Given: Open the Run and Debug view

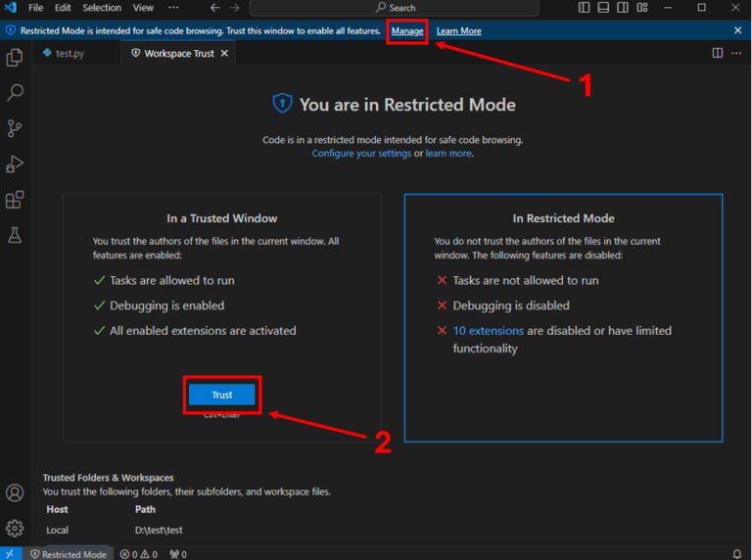Looking at the screenshot, I should click(x=15, y=163).
